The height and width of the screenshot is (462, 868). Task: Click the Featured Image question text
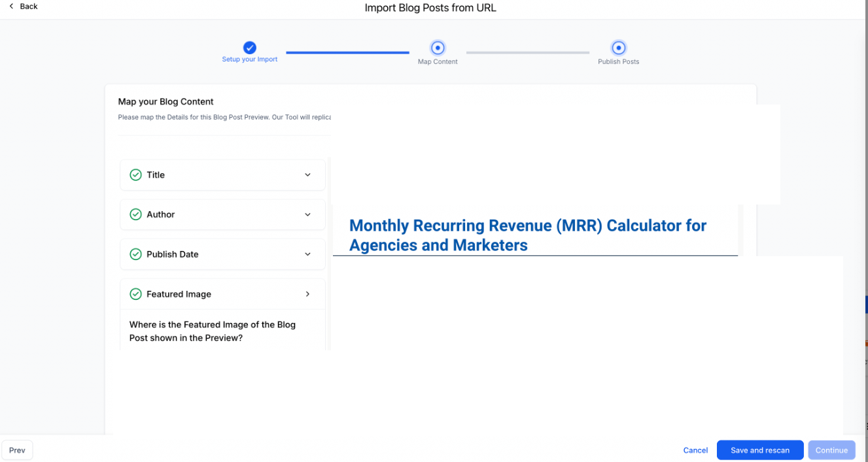[x=213, y=331]
